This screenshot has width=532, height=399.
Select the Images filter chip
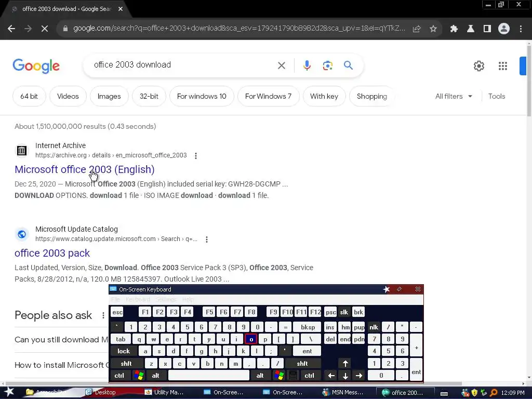coord(109,96)
